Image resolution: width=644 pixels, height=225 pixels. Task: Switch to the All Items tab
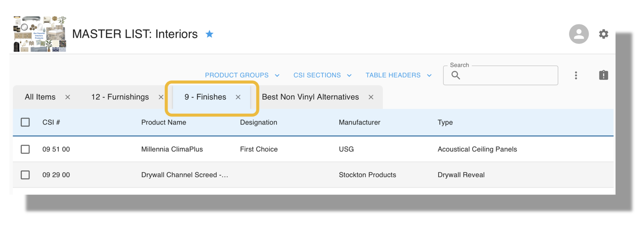[x=40, y=97]
